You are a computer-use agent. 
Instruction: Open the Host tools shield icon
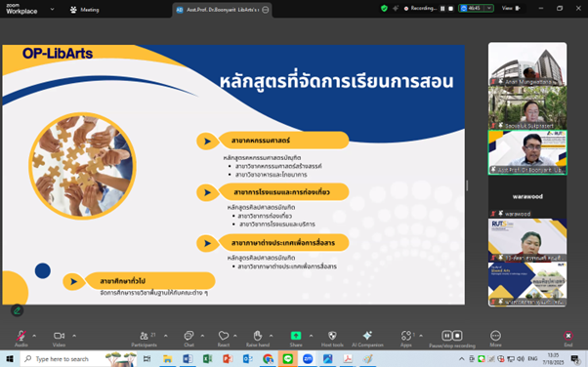click(x=332, y=336)
